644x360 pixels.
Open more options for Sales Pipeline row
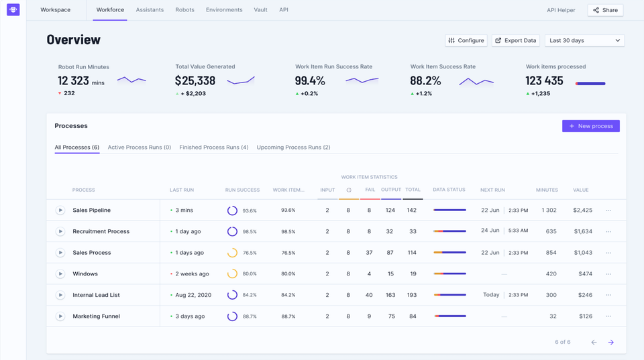(x=608, y=211)
